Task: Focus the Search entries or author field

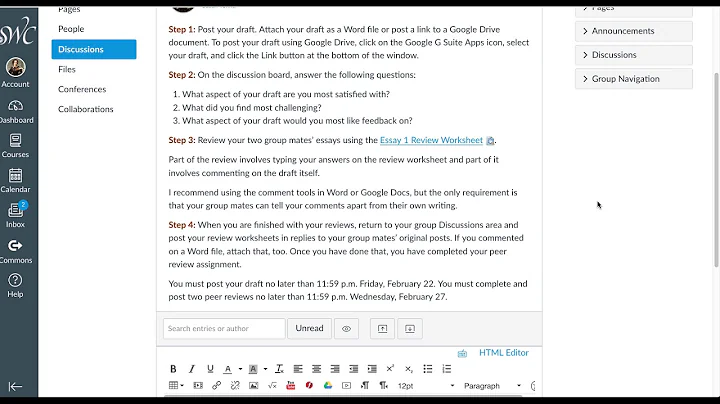Action: tap(224, 328)
